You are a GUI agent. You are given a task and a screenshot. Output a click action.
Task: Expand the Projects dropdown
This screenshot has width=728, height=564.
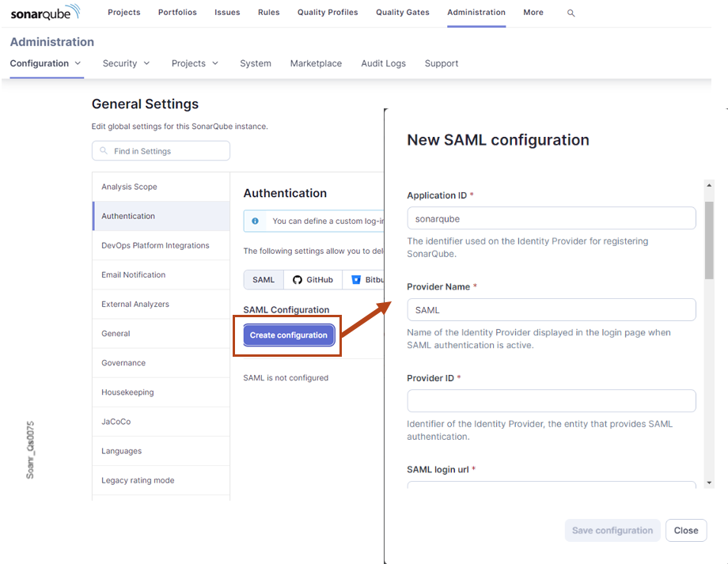[x=195, y=62]
